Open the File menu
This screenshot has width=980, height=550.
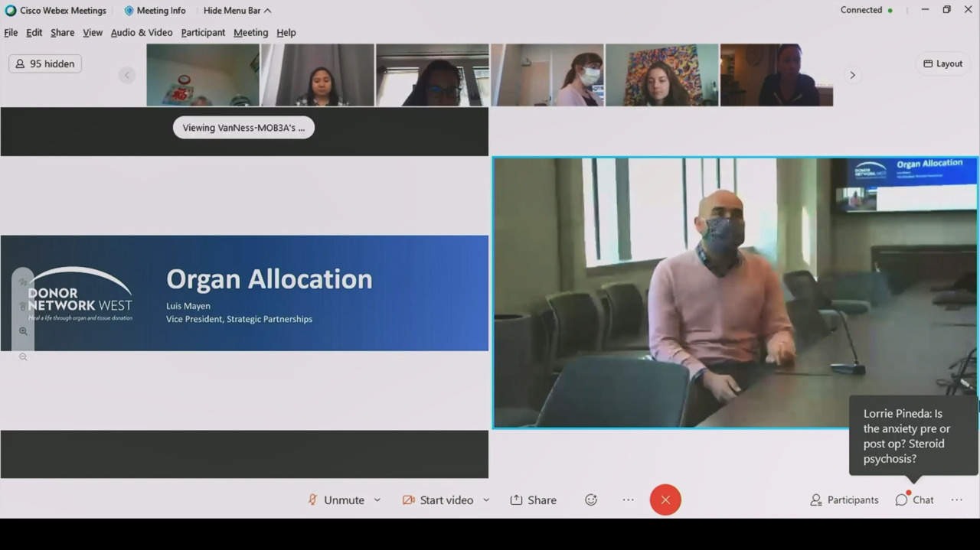pyautogui.click(x=11, y=33)
